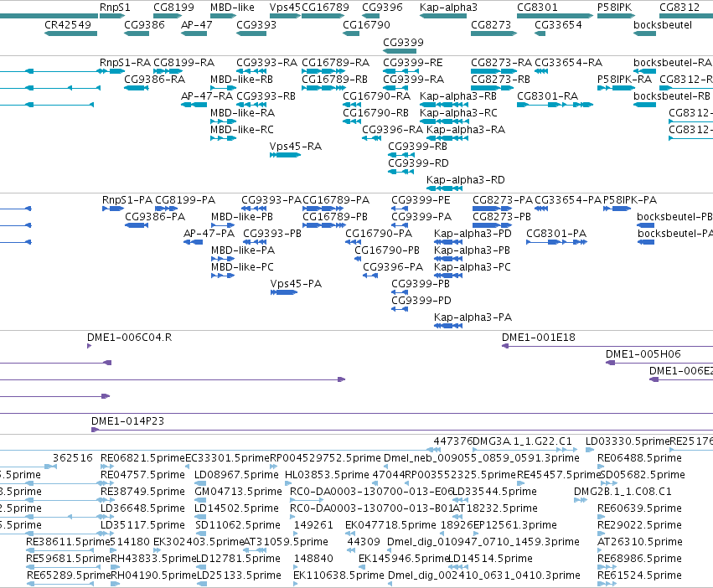The height and width of the screenshot is (588, 713).
Task: Select the CG8301 gene label
Action: [x=537, y=8]
